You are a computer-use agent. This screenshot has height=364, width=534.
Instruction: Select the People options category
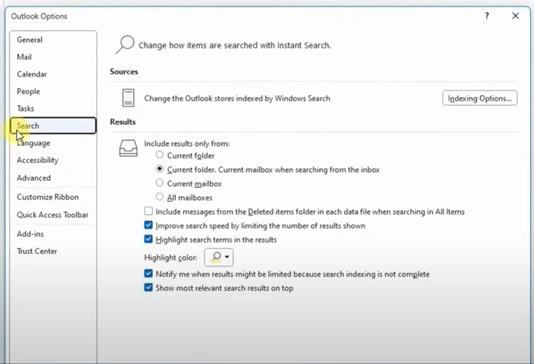pyautogui.click(x=28, y=91)
